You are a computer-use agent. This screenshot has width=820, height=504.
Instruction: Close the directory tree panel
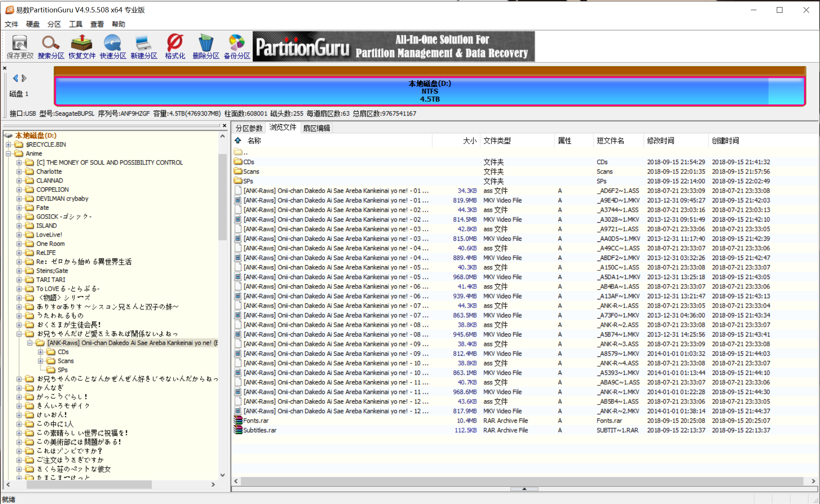225,125
